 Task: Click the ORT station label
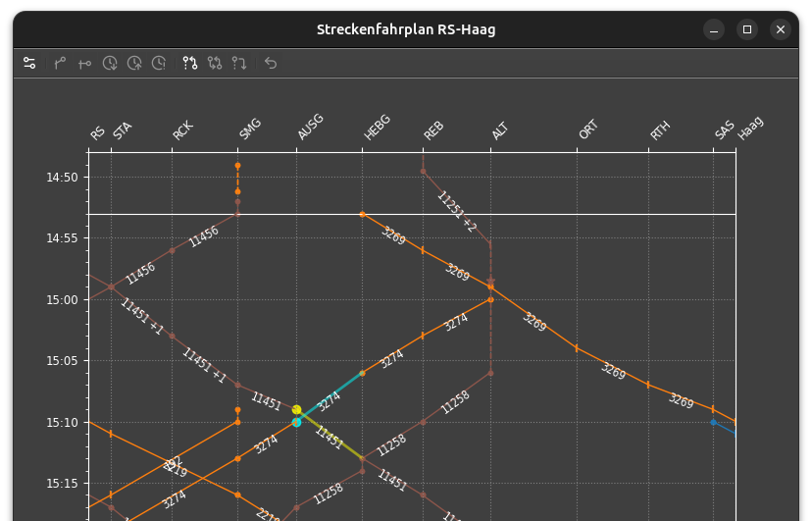click(x=588, y=130)
